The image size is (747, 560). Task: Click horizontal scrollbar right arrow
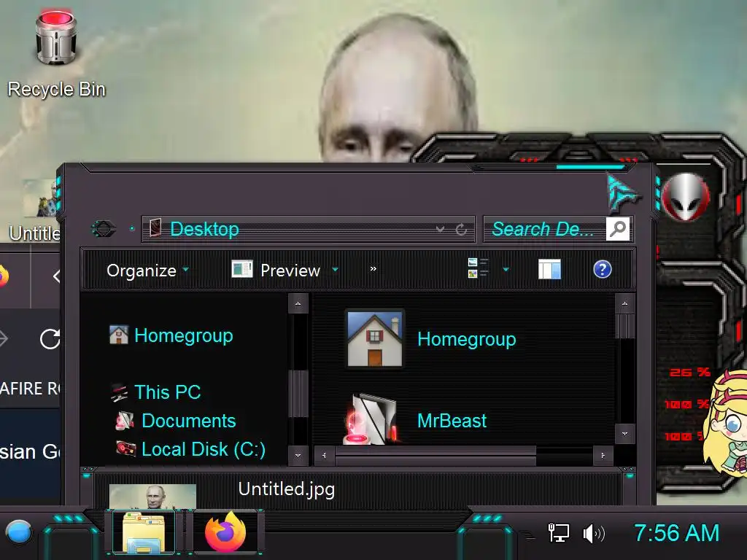[x=603, y=456]
